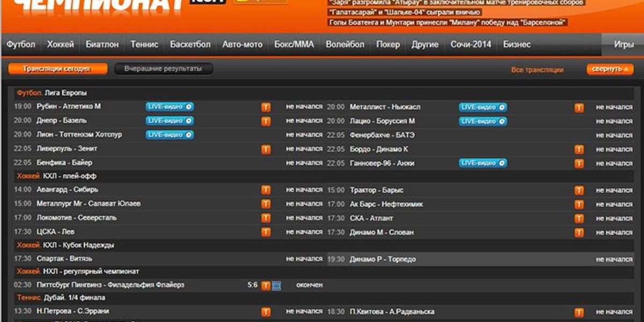The image size is (644, 322).
Task: Open Другие section in navigation
Action: [425, 45]
